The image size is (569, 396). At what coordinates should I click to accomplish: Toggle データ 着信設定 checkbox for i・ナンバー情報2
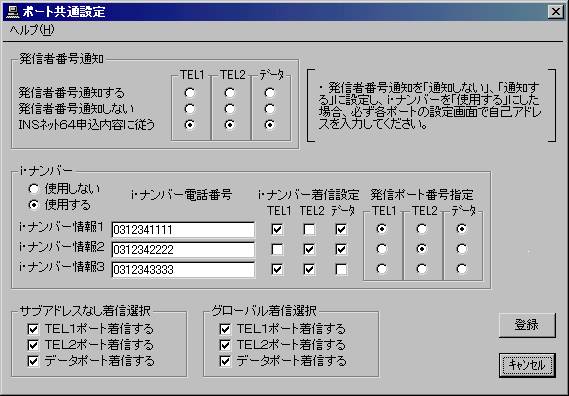[341, 249]
